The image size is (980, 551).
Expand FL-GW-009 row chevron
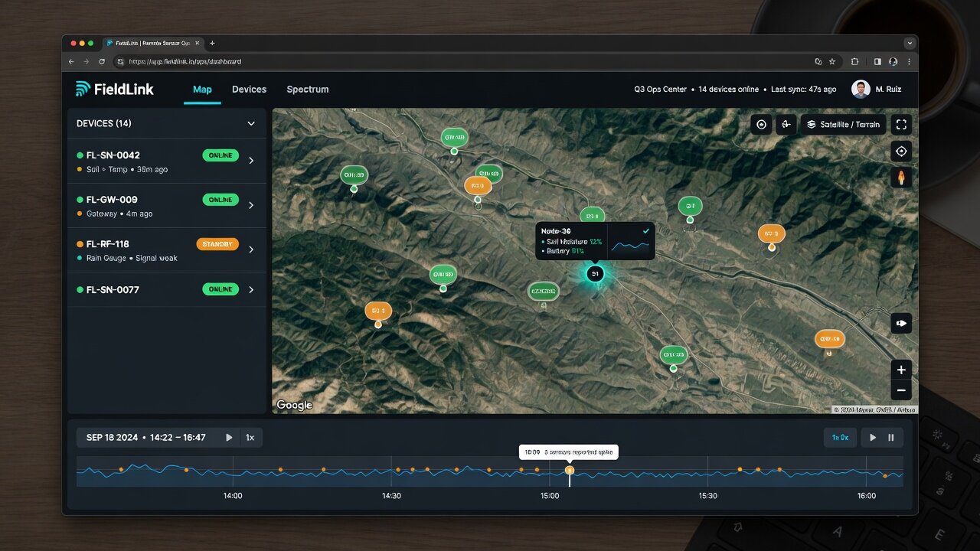251,205
